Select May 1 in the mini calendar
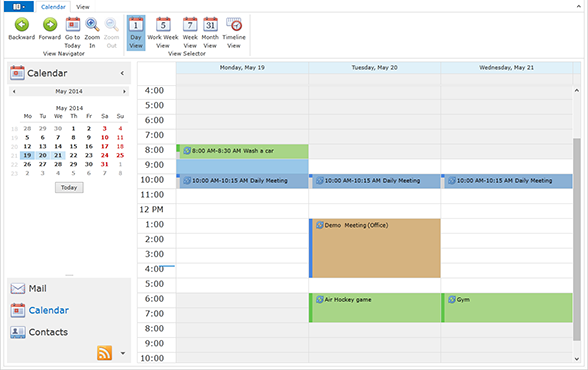This screenshot has height=370, width=588. (74, 129)
